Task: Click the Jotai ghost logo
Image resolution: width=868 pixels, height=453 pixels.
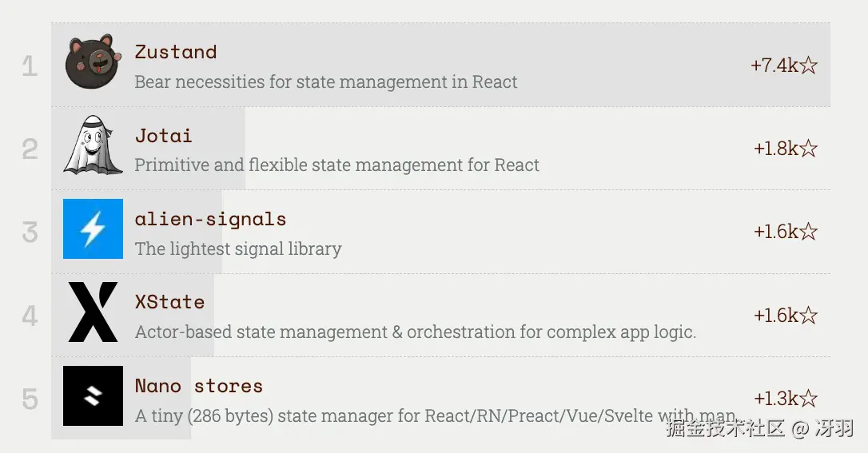Action: [x=93, y=145]
